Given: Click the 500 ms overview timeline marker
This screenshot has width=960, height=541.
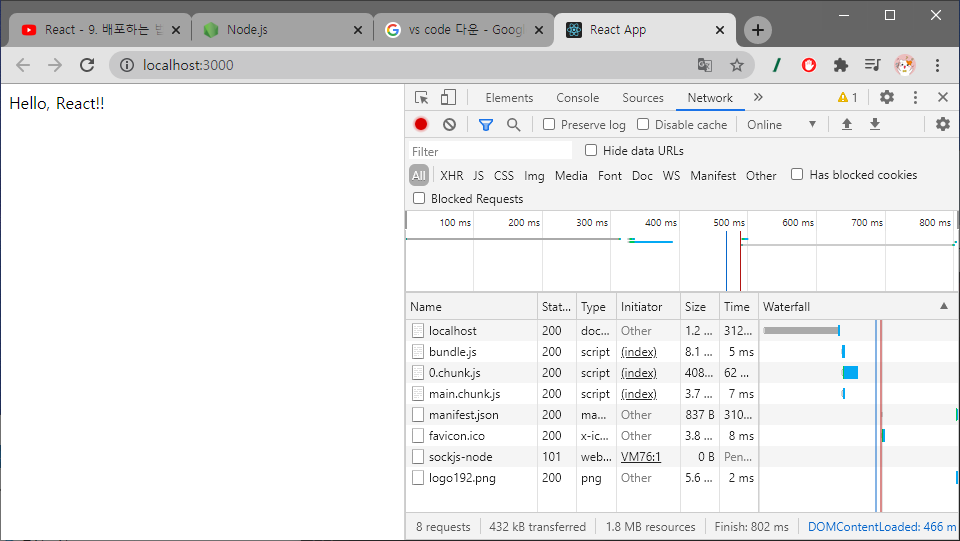Looking at the screenshot, I should pos(729,223).
